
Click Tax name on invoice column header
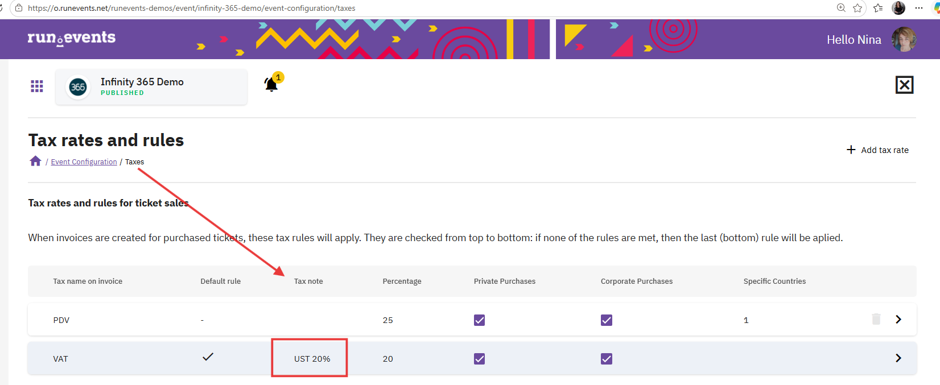(88, 281)
